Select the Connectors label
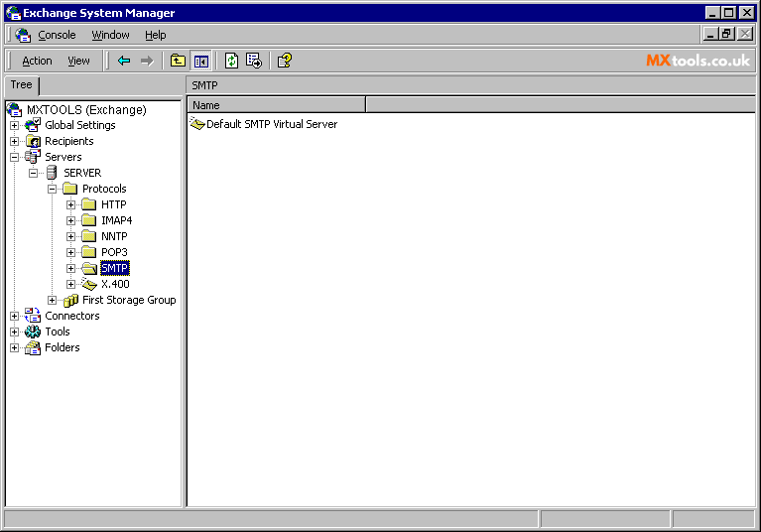Image resolution: width=761 pixels, height=532 pixels. [72, 316]
